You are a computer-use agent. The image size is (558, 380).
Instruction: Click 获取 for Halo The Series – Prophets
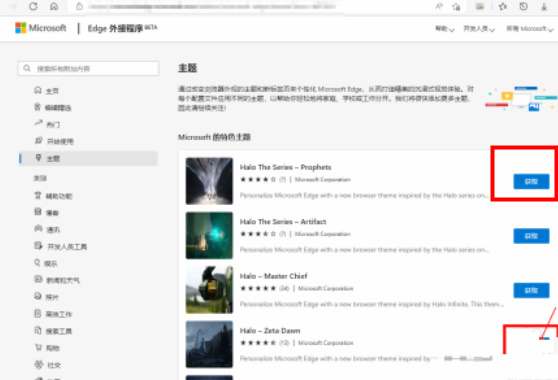(531, 181)
